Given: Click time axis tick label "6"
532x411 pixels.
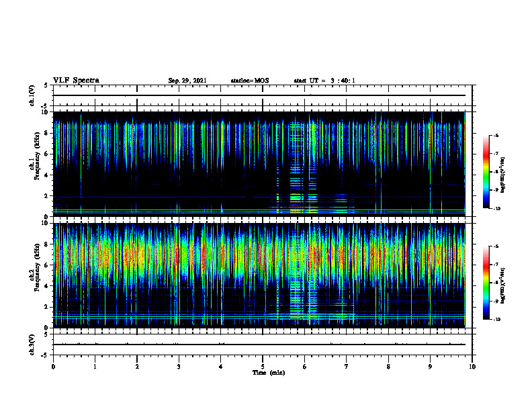Looking at the screenshot, I should (x=305, y=367).
